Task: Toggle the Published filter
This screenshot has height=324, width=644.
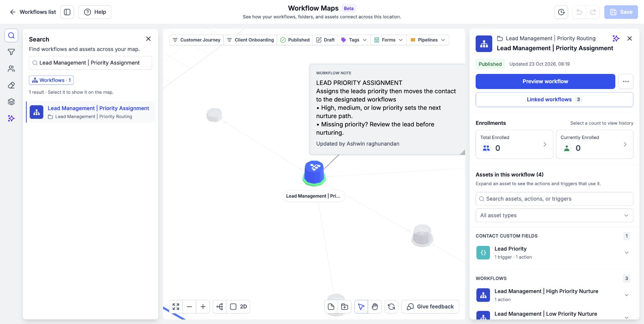Action: [295, 40]
